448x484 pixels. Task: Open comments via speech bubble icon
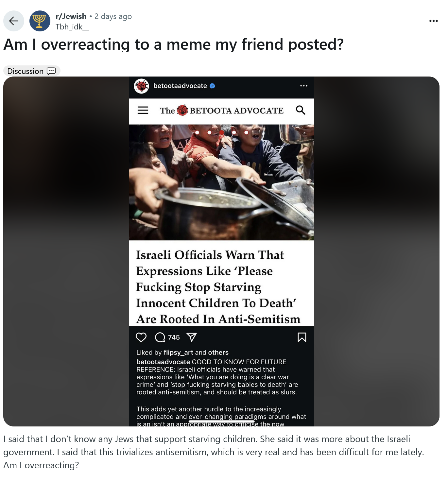click(x=160, y=337)
